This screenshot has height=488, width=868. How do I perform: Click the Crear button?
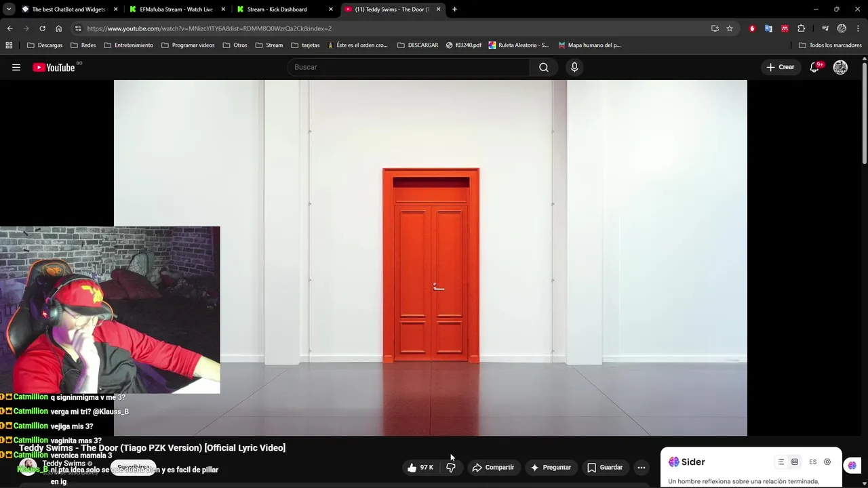pyautogui.click(x=781, y=67)
